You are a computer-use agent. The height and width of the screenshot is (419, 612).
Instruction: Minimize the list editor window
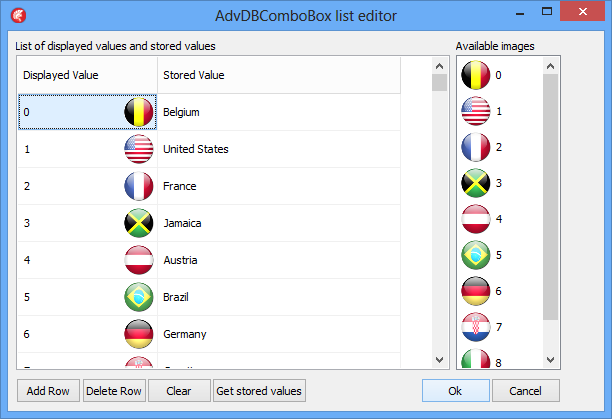519,12
